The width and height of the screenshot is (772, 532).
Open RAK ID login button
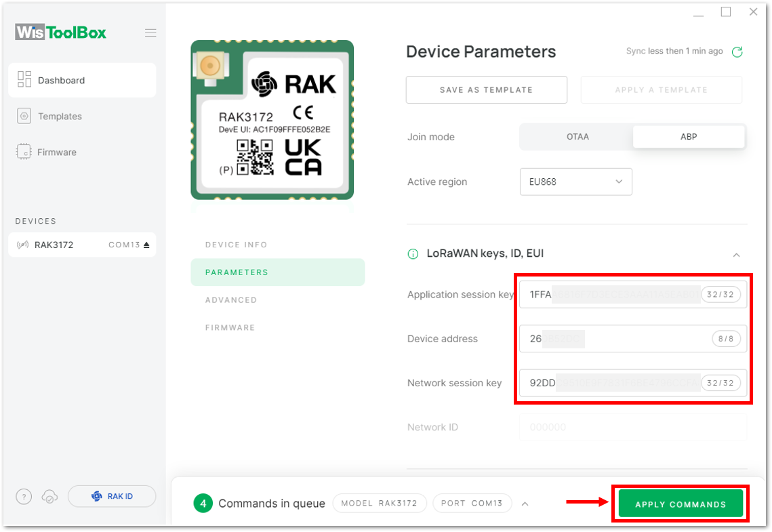[112, 496]
